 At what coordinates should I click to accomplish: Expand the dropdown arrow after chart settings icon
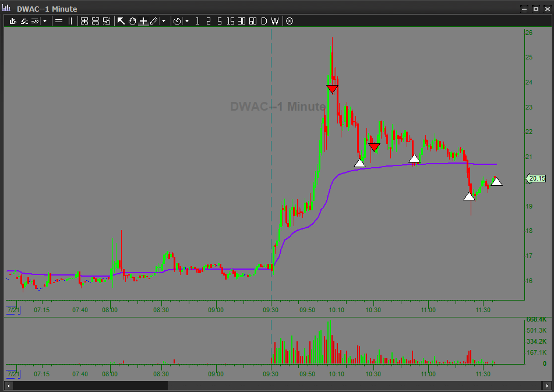[45, 21]
